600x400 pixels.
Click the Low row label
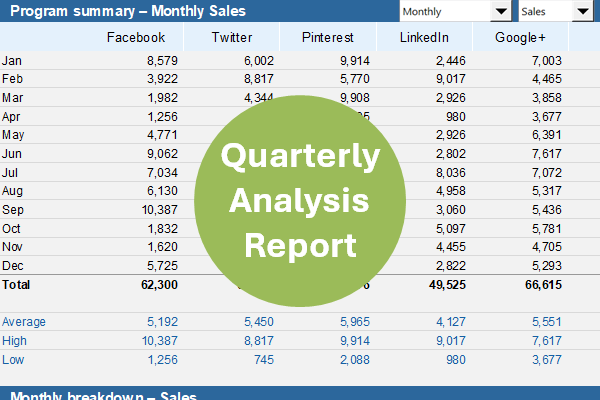coord(13,359)
